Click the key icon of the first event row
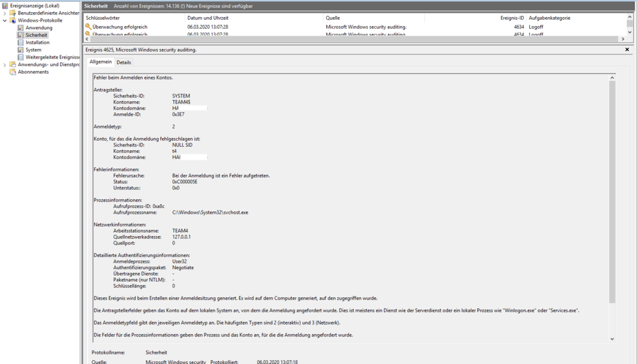This screenshot has width=637, height=364. (88, 27)
